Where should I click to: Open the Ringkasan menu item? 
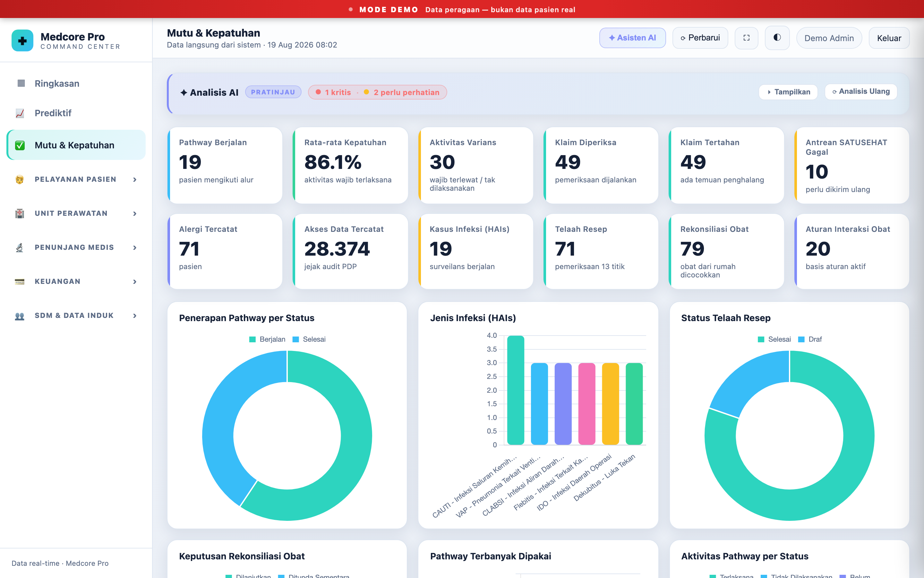[76, 83]
